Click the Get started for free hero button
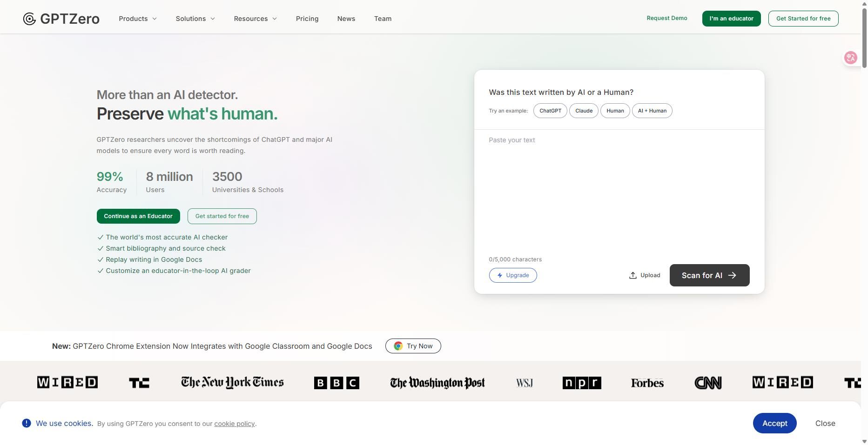Screen dimensions: 868x445 pos(222,216)
